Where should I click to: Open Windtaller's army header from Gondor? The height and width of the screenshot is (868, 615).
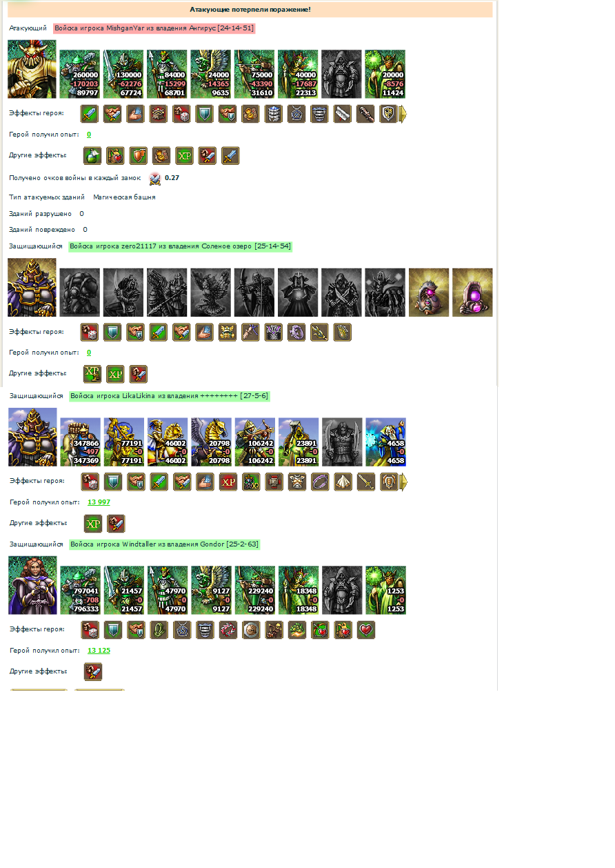[164, 544]
